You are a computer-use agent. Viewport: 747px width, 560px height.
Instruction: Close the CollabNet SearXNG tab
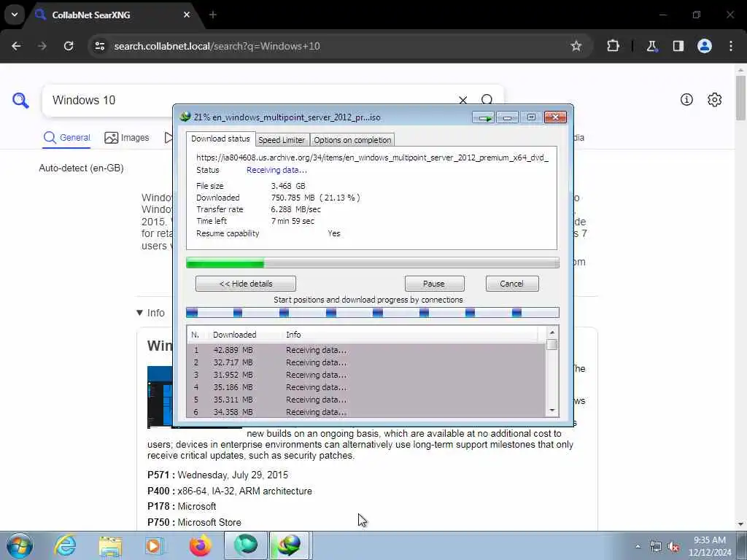tap(187, 15)
